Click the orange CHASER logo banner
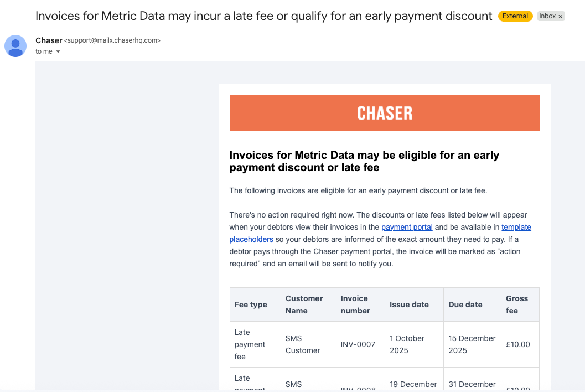The image size is (585, 392). coord(385,113)
